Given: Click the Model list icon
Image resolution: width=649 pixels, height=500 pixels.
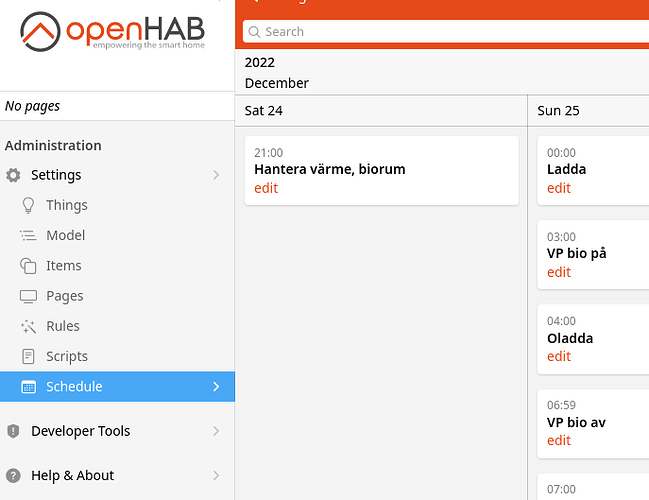Looking at the screenshot, I should pos(28,235).
